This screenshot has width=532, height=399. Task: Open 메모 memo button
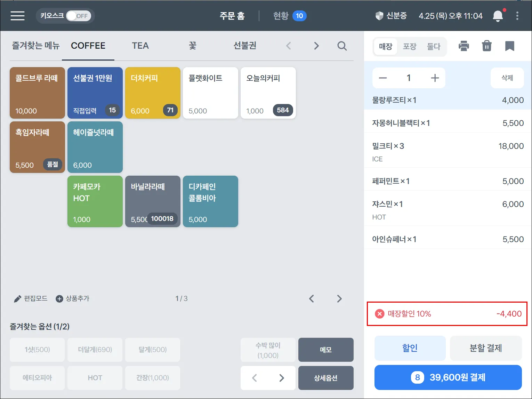(326, 350)
